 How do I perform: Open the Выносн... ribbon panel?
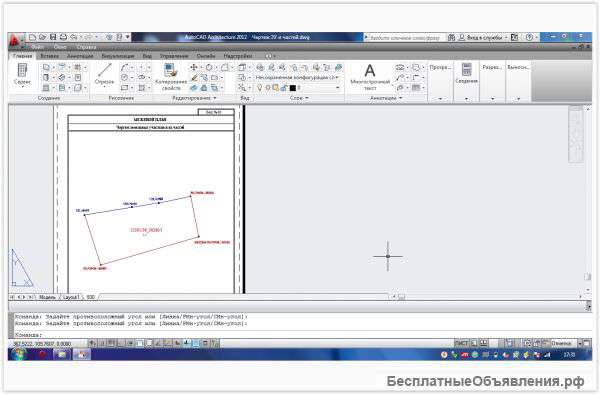518,81
